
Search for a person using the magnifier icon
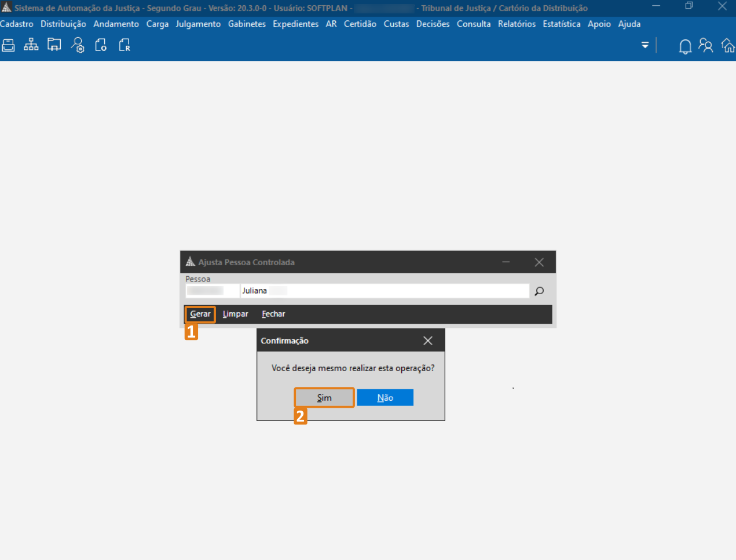(x=539, y=291)
